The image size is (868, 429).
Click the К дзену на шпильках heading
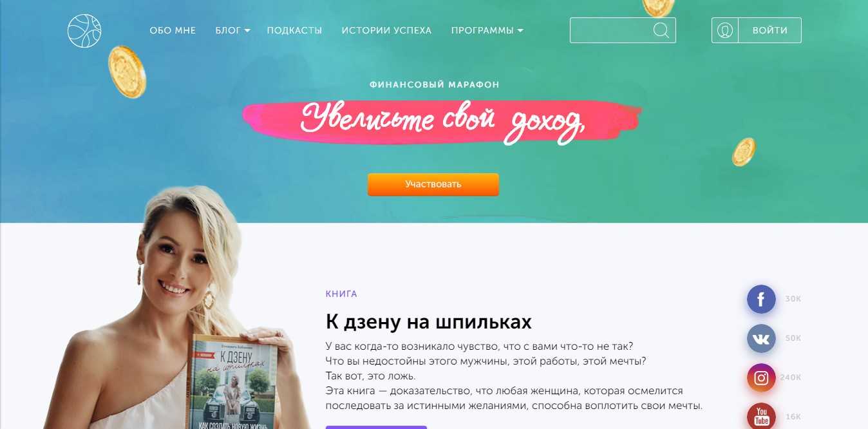pos(428,321)
